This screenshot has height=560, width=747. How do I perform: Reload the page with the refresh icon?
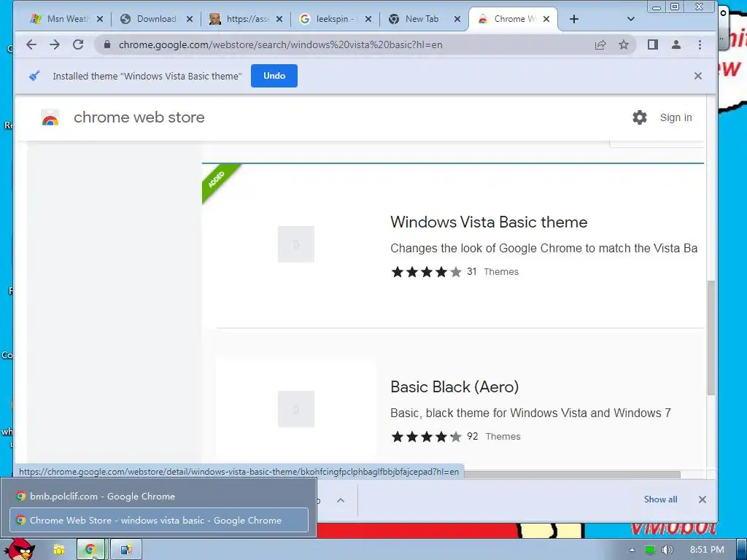[78, 44]
